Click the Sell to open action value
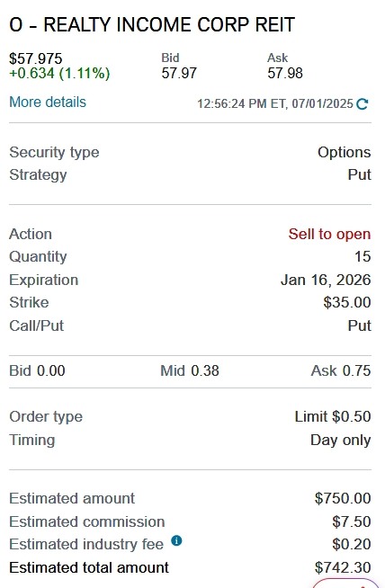This screenshot has height=588, width=385. point(329,234)
